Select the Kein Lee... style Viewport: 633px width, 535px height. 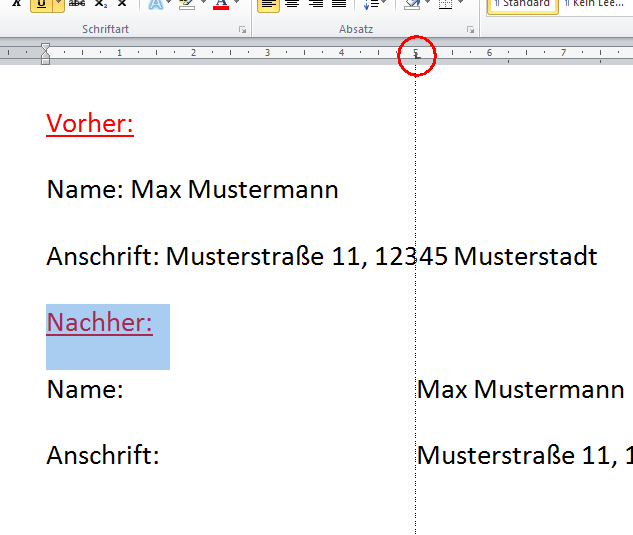(x=597, y=4)
